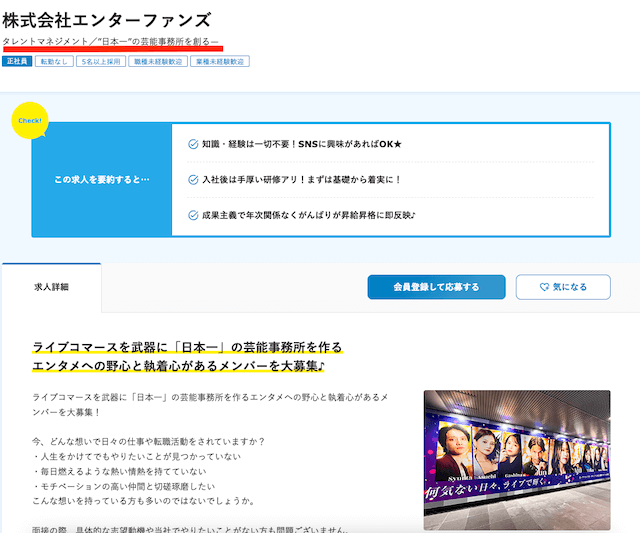Click the heading ライブコマースを武器に「日本一」の芸能事務所を作る
This screenshot has width=640, height=533.
pyautogui.click(x=187, y=347)
